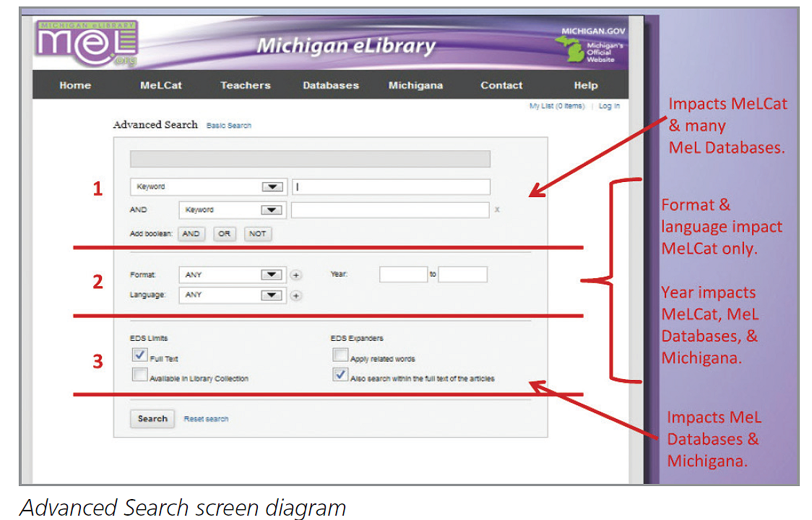Screen dimensions: 812x520
Task: Click the EDS Expanders label
Action: pyautogui.click(x=357, y=338)
